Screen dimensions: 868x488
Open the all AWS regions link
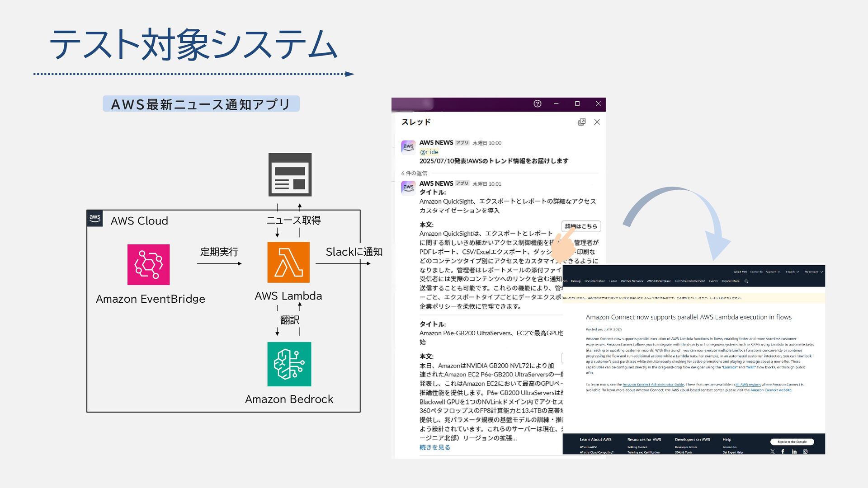[748, 385]
